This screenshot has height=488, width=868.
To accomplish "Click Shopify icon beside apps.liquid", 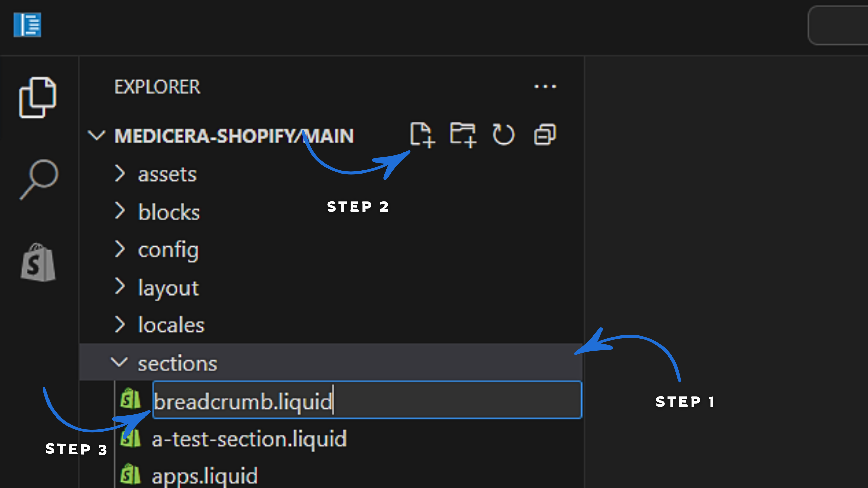I will (131, 474).
